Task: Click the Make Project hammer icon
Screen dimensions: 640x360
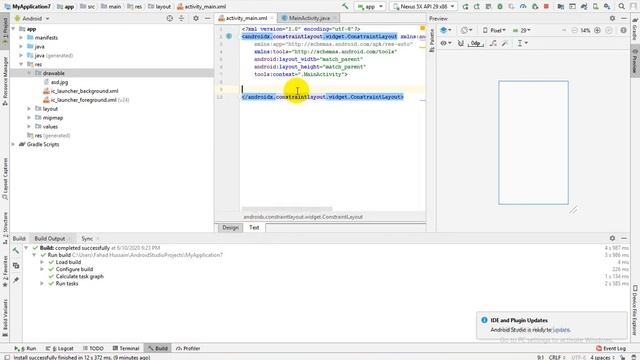Action: click(345, 7)
